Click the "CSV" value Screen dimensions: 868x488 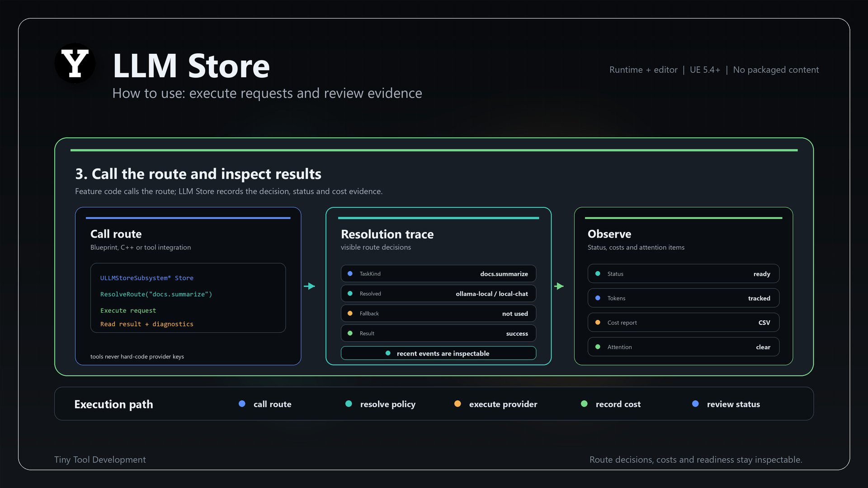pos(764,323)
